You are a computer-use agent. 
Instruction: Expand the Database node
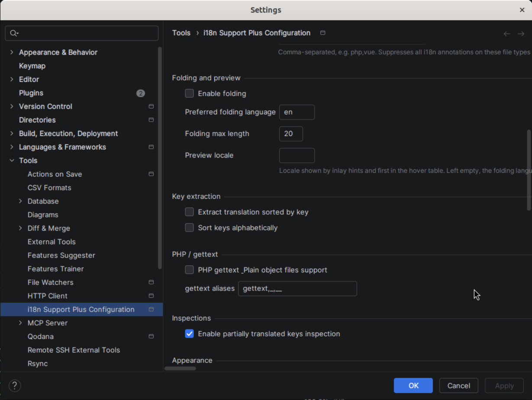[x=20, y=201]
